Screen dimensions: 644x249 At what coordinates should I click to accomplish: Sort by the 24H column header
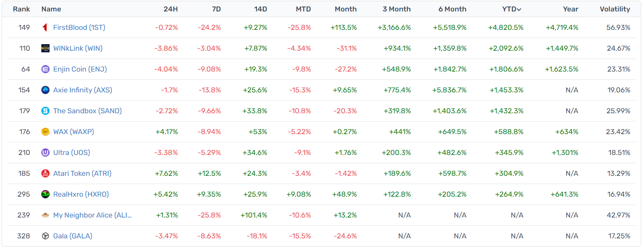click(x=170, y=9)
